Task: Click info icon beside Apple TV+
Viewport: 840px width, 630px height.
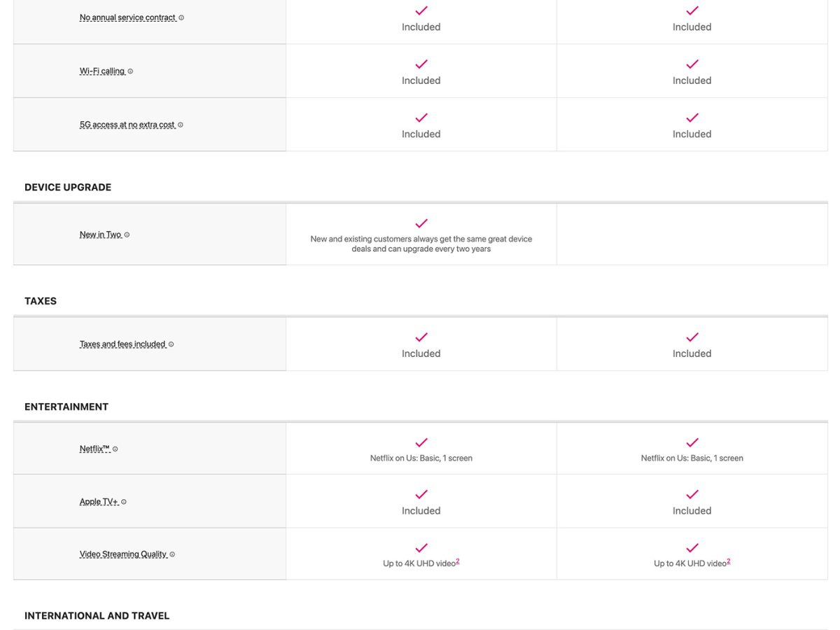Action: coord(124,502)
